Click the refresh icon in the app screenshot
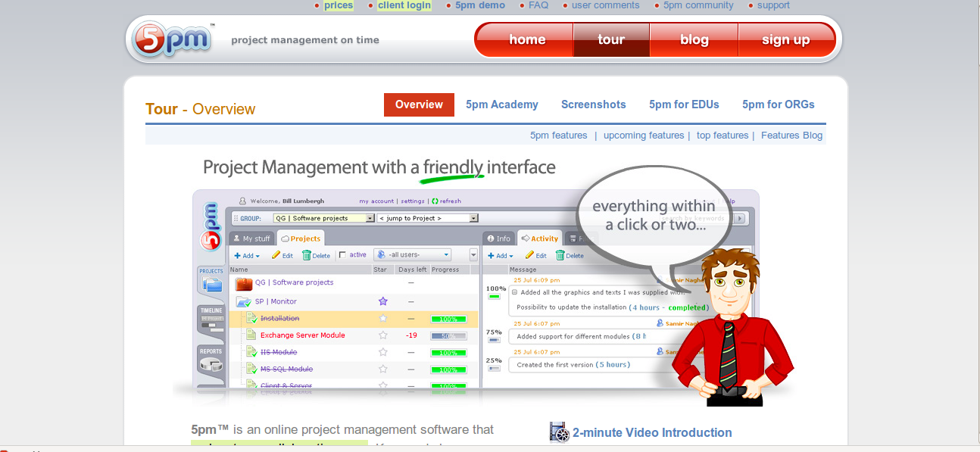This screenshot has width=980, height=452. pyautogui.click(x=435, y=201)
